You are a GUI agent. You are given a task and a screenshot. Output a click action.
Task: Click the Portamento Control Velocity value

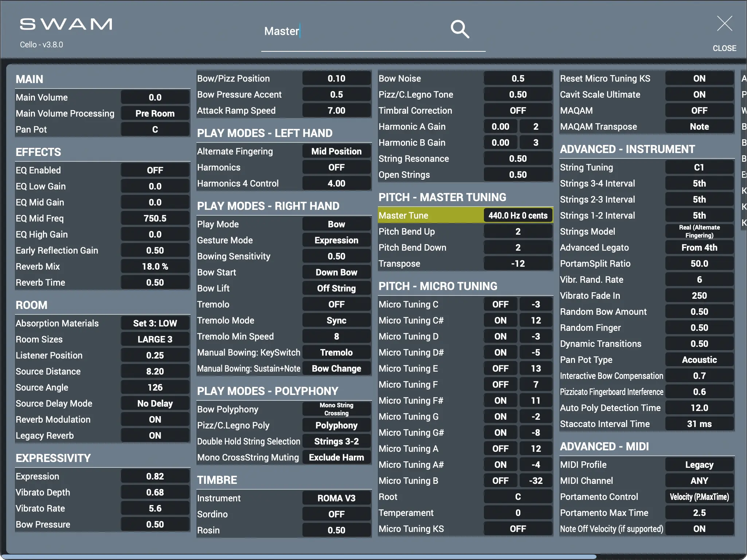[699, 497]
